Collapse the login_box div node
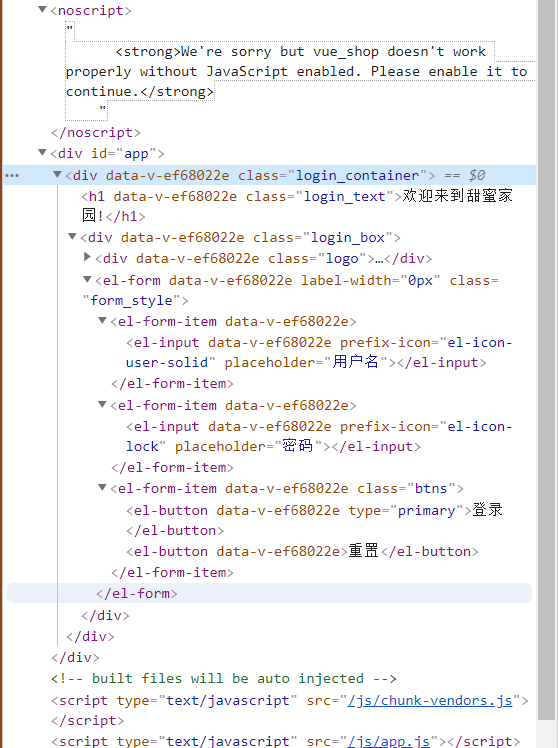558x748 pixels. click(72, 237)
